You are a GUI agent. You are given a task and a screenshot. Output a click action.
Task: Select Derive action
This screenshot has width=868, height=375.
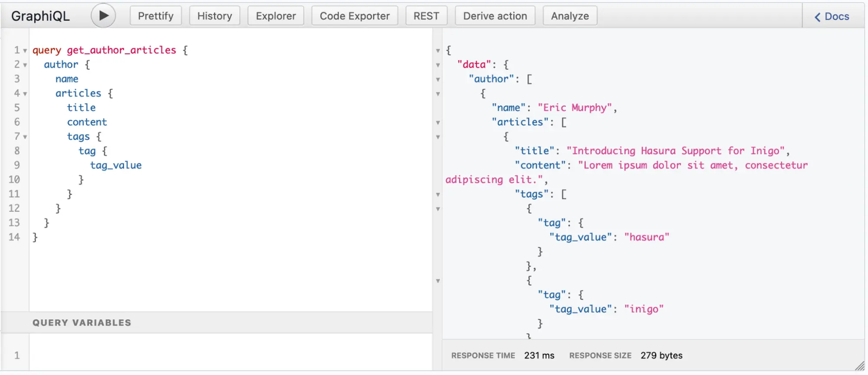point(495,16)
